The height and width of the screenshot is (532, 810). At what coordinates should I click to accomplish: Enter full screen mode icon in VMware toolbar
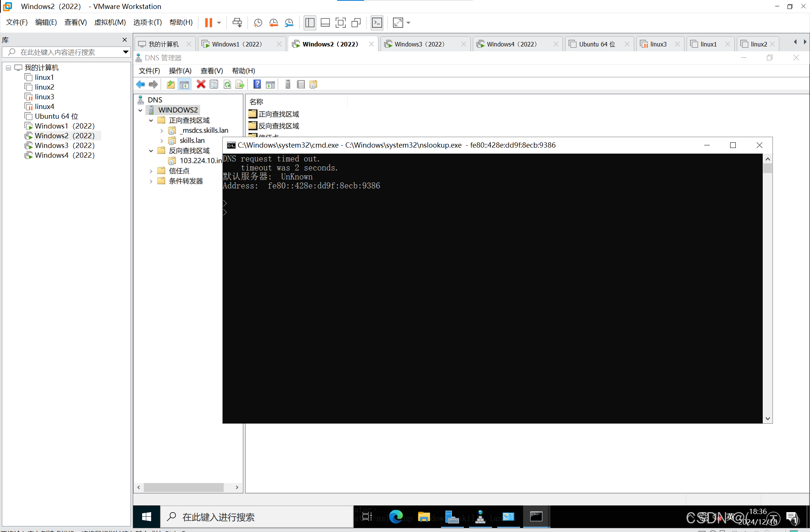click(x=340, y=23)
